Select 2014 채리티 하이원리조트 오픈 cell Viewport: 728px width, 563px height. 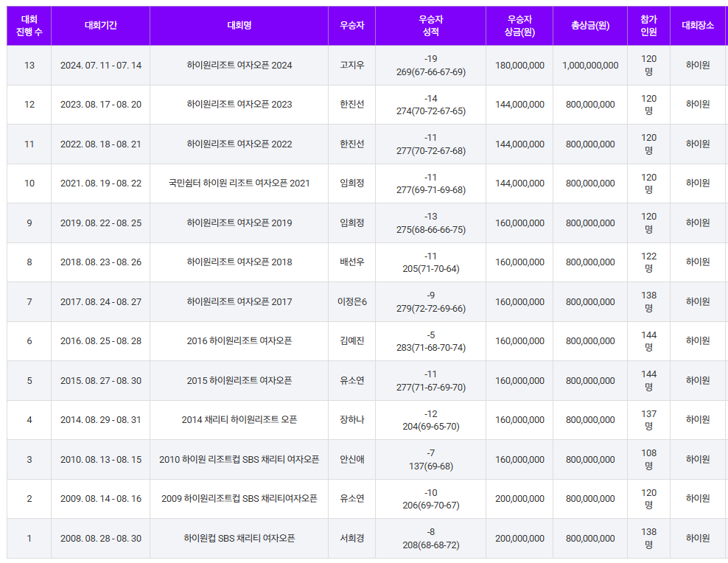click(x=239, y=420)
